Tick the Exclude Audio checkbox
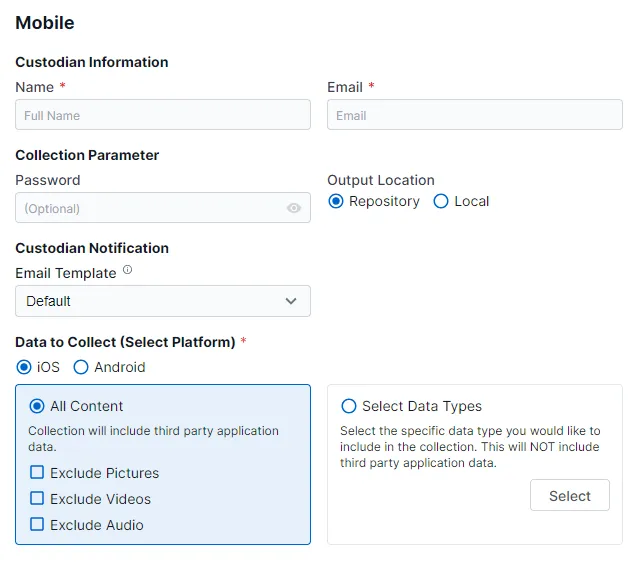This screenshot has width=639, height=562. click(x=37, y=525)
